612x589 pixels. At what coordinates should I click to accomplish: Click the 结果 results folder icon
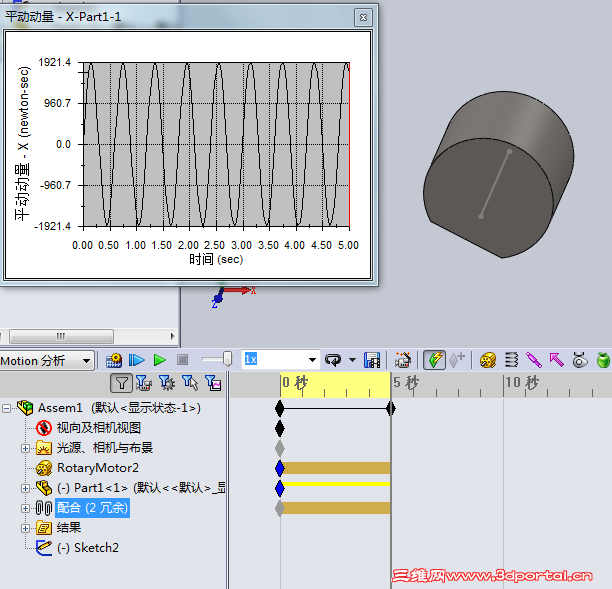[44, 528]
